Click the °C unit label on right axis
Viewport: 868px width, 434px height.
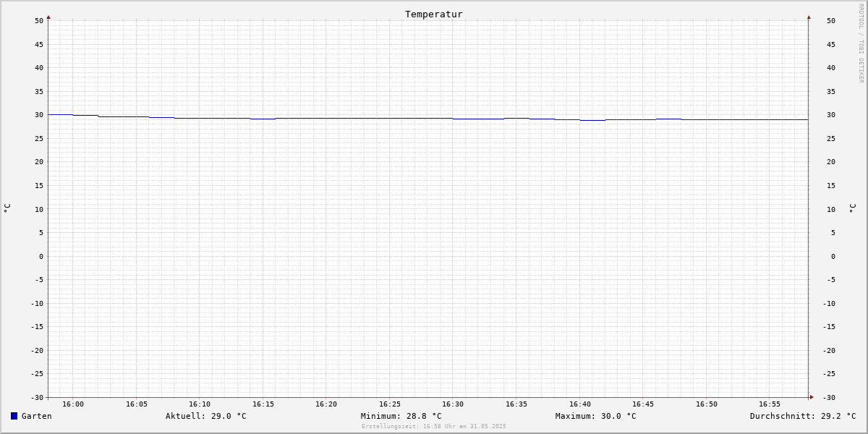(852, 208)
